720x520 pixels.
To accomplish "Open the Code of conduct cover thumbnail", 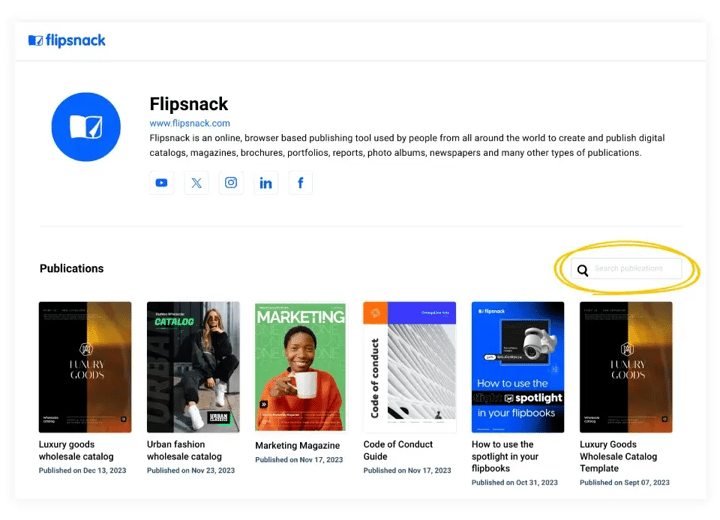I will (x=410, y=367).
